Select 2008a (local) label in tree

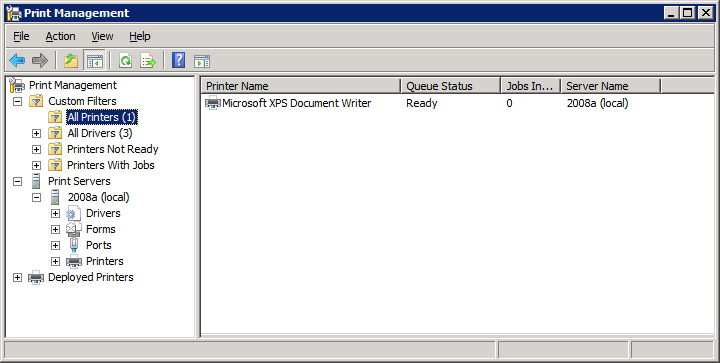click(98, 197)
